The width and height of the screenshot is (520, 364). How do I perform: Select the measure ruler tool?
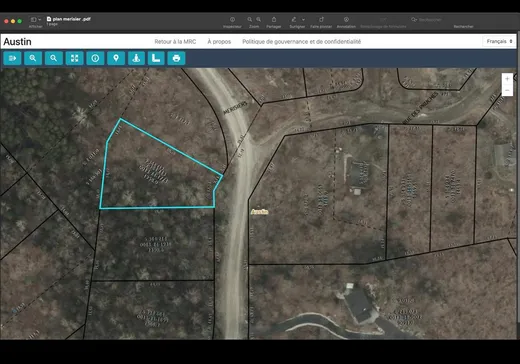pos(156,58)
